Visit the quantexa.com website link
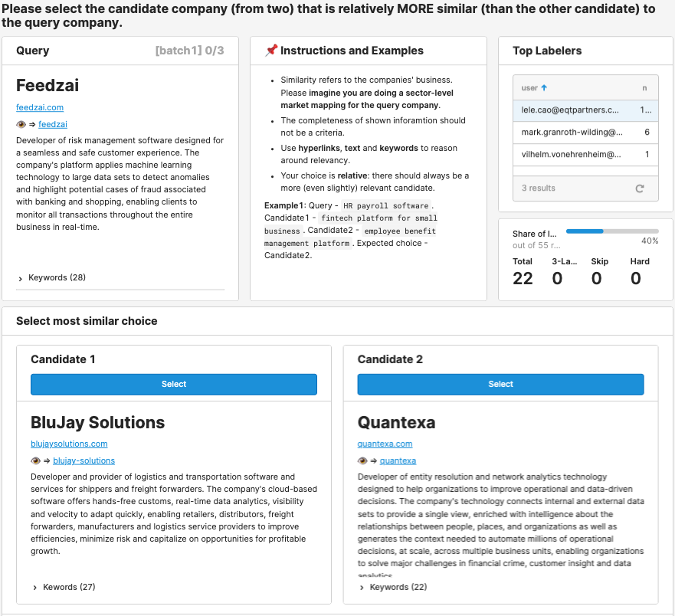 click(x=385, y=444)
